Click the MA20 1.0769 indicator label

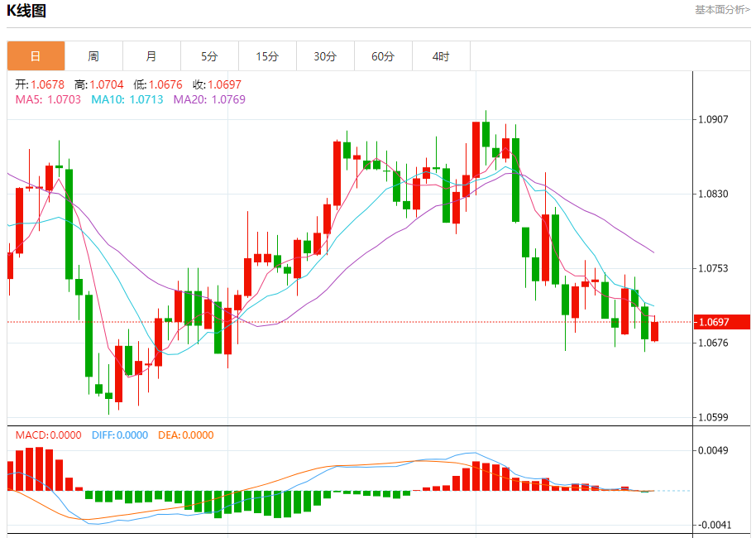point(209,99)
